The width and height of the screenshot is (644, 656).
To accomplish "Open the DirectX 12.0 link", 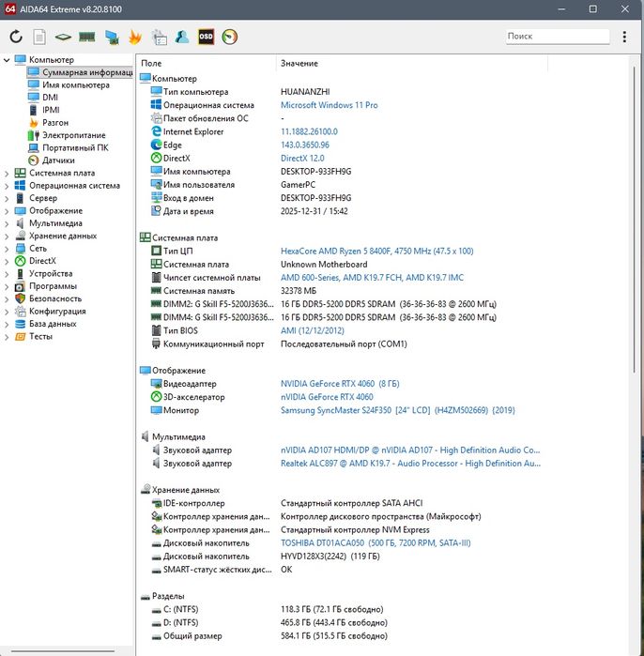I will (302, 159).
